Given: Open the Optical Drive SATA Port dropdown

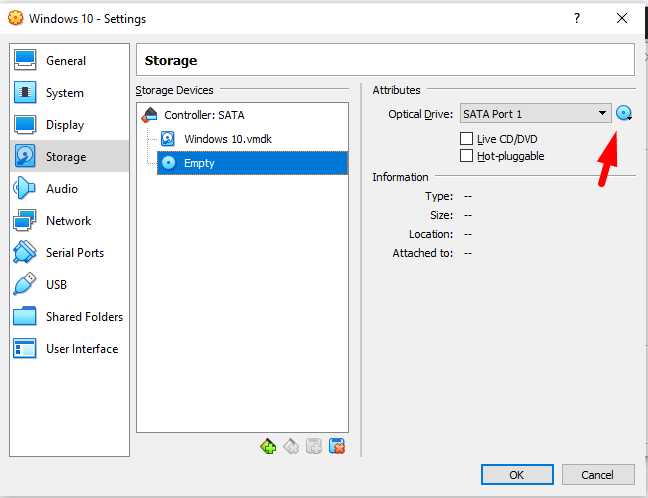Looking at the screenshot, I should click(535, 114).
